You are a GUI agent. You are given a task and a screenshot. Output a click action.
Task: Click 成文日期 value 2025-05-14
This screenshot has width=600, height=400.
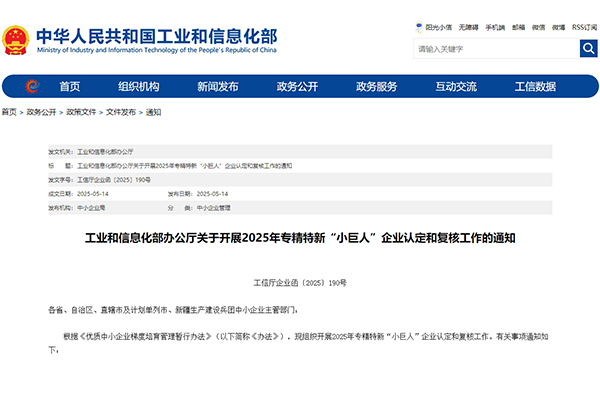pyautogui.click(x=93, y=194)
